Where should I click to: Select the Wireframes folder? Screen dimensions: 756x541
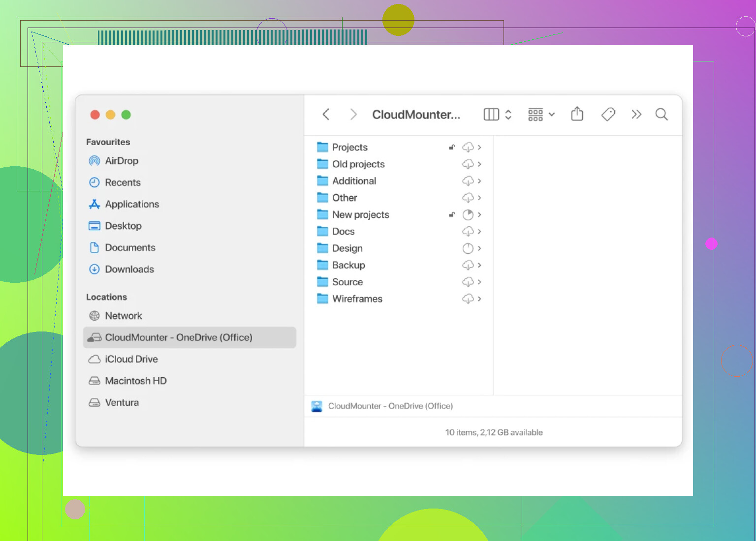399,299
